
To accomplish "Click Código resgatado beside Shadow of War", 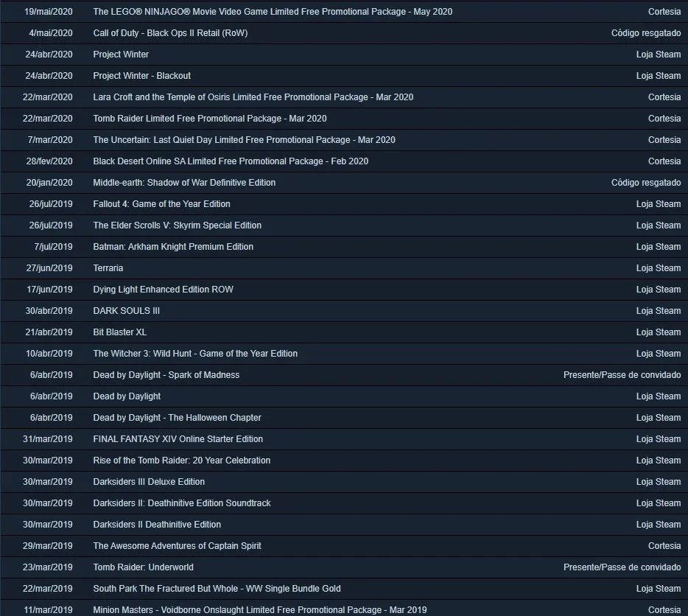I will pyautogui.click(x=646, y=183).
